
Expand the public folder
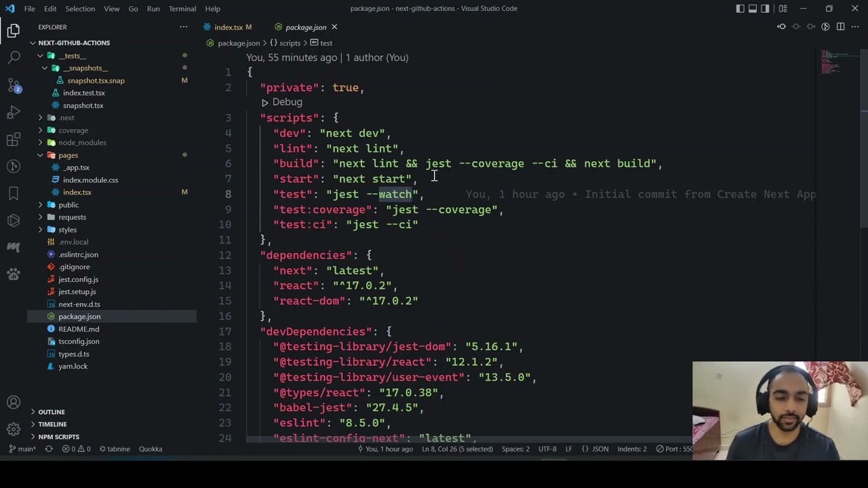point(68,205)
